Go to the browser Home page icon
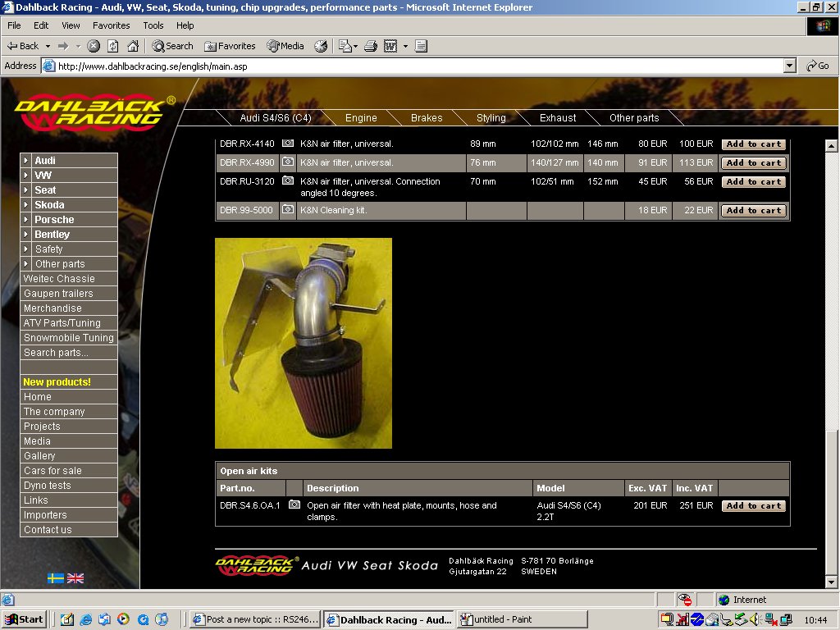The width and height of the screenshot is (840, 630). coord(133,46)
